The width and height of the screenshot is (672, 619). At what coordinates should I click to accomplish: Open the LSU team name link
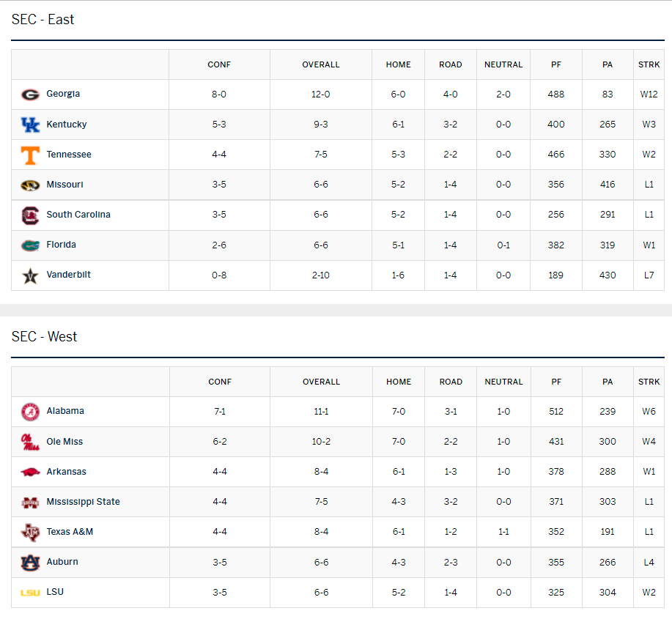pos(55,592)
